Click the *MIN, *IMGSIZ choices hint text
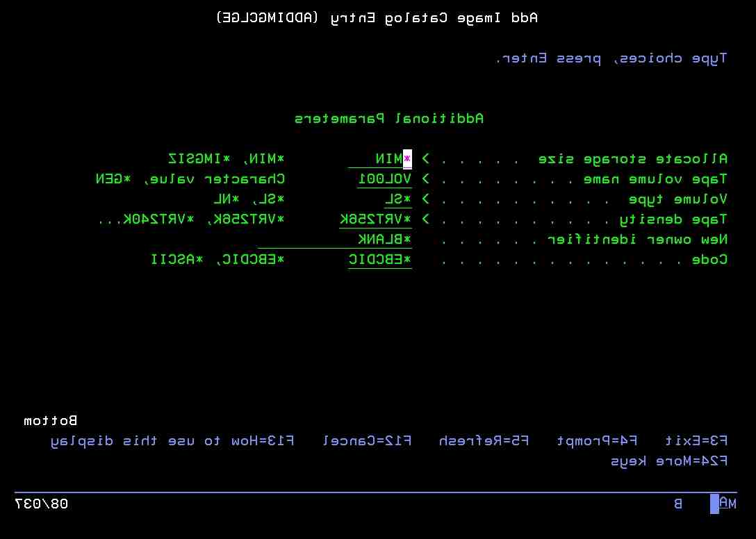 click(227, 159)
